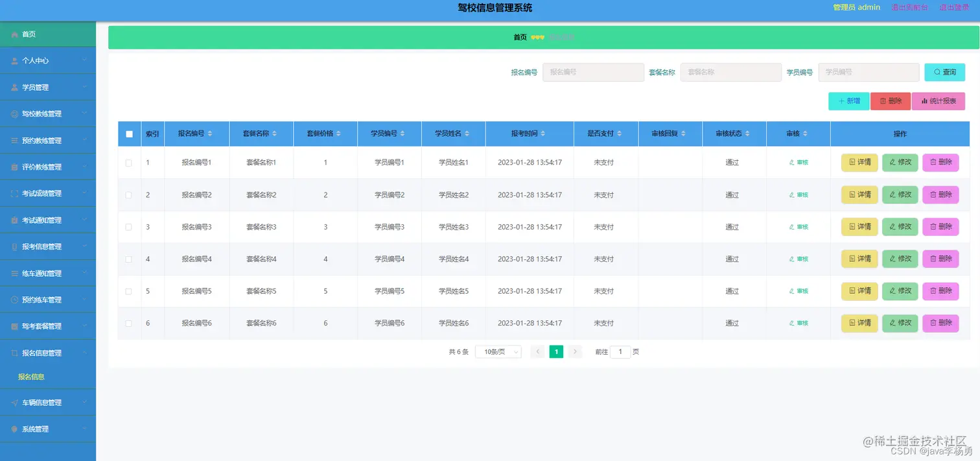Image resolution: width=980 pixels, height=461 pixels.
Task: Click the 报名编号 search input field
Action: tap(593, 72)
